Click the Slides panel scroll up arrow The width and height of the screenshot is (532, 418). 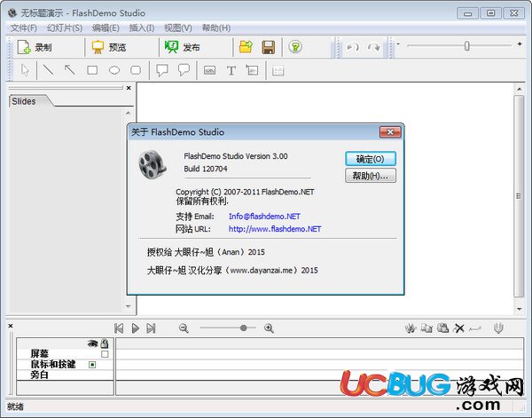[129, 113]
